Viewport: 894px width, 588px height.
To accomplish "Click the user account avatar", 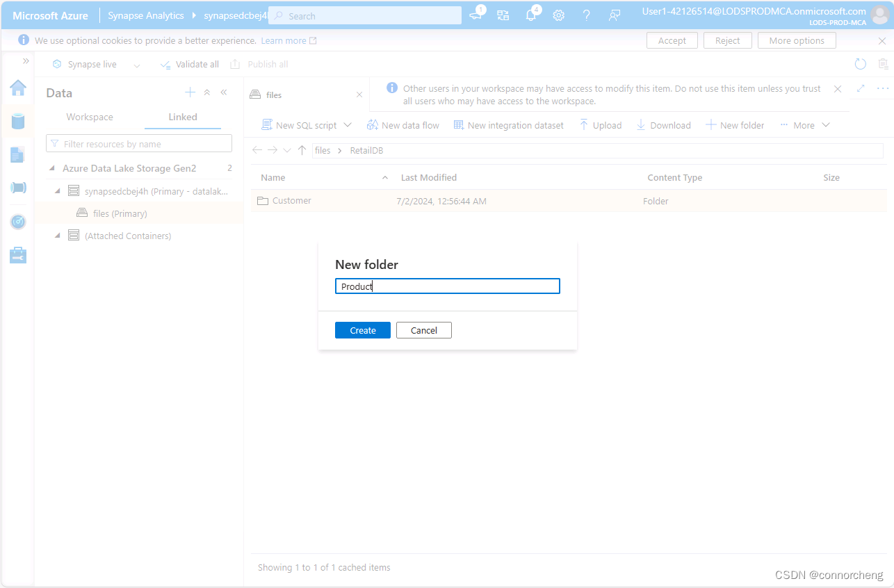I will [x=879, y=15].
